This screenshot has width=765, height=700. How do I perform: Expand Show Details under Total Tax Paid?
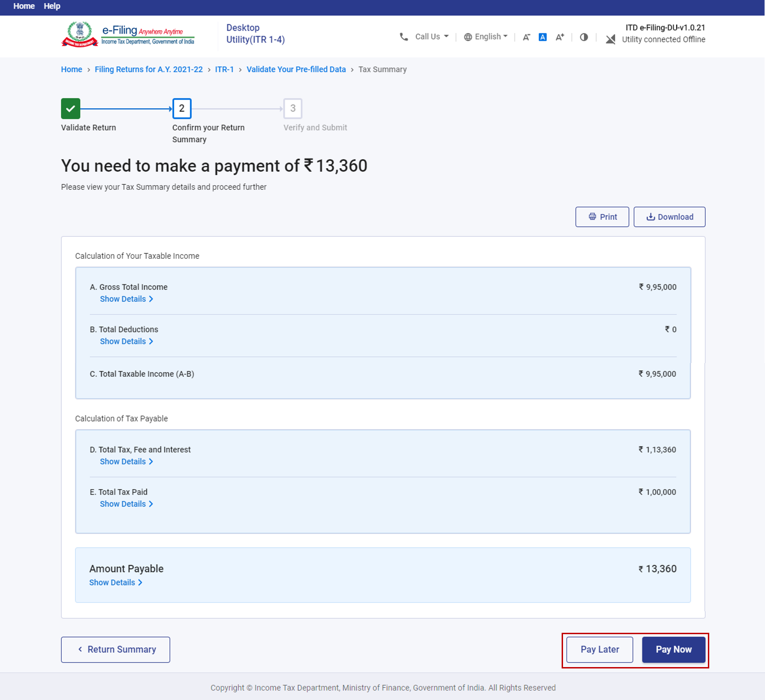tap(126, 504)
